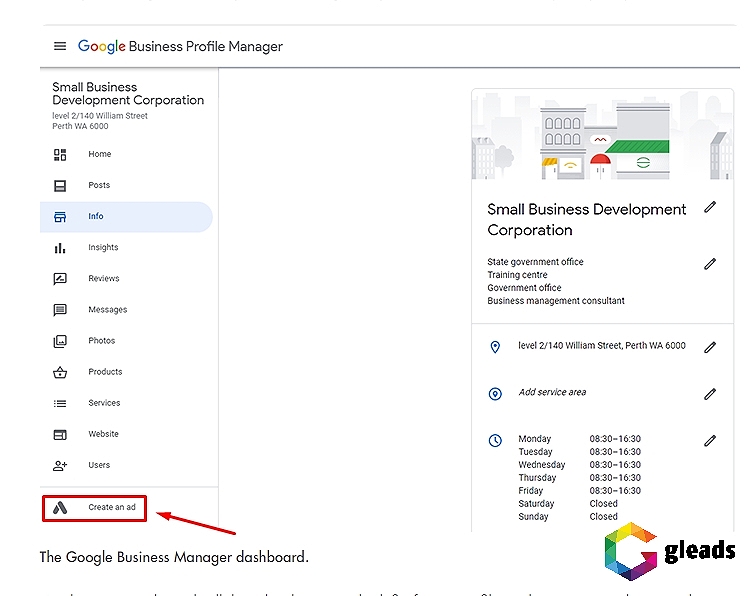View Reviews in the sidebar

pyautogui.click(x=103, y=279)
